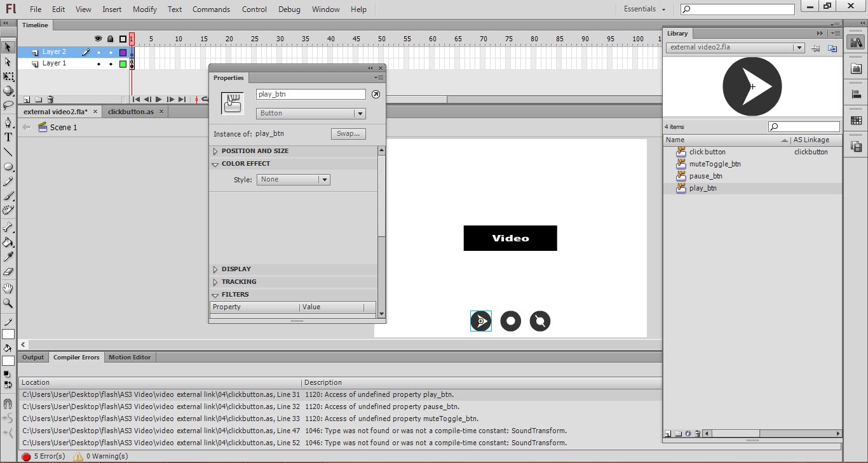
Task: Select the Brush tool
Action: [8, 196]
